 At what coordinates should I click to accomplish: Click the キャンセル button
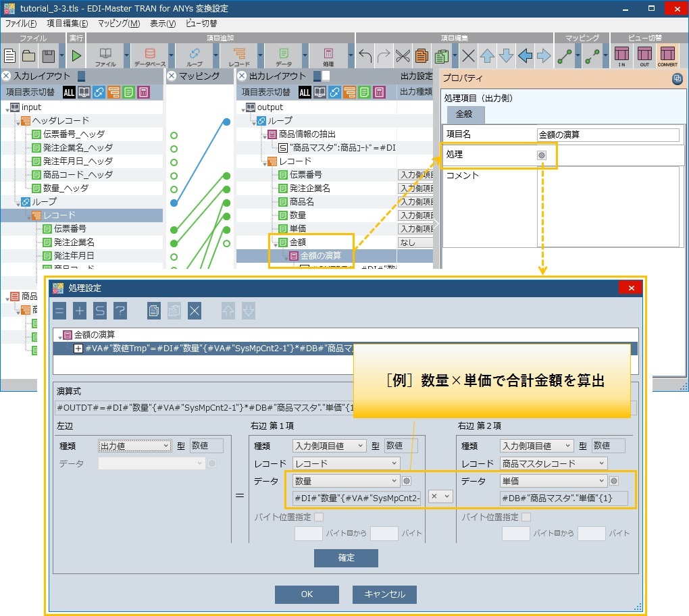pos(384,594)
